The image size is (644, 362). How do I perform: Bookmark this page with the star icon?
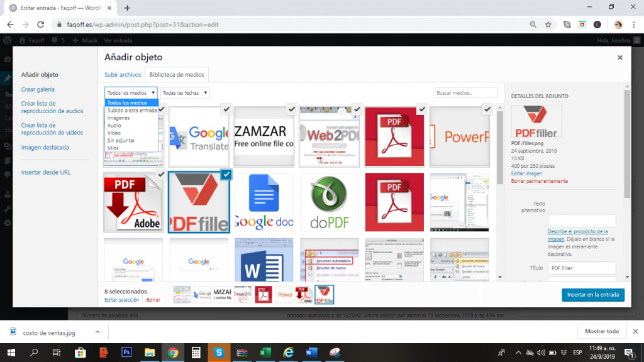coord(548,25)
